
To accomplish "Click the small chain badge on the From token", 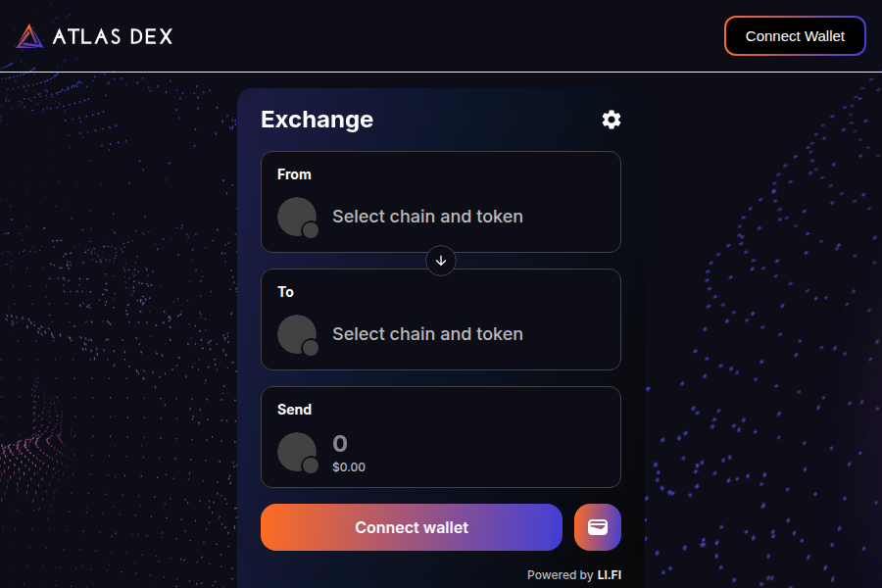I will point(311,229).
